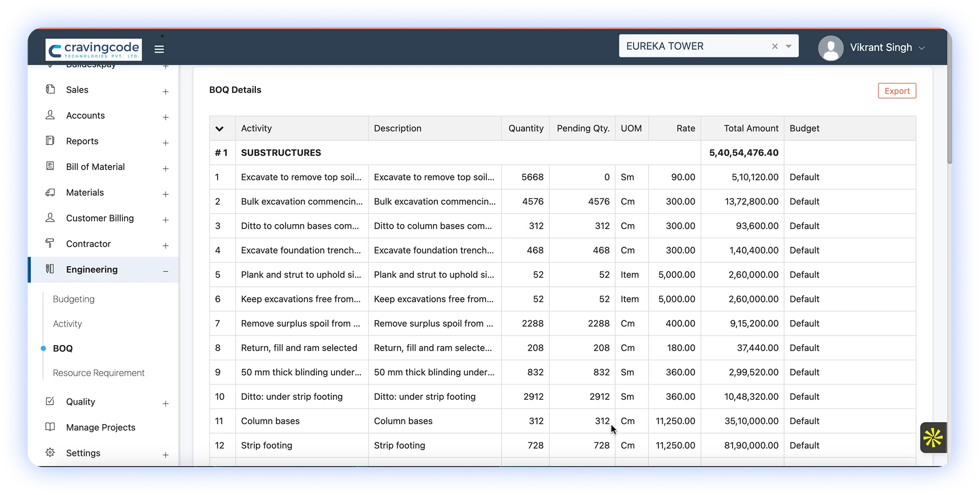Click the Quality checkbox icon

pos(50,401)
